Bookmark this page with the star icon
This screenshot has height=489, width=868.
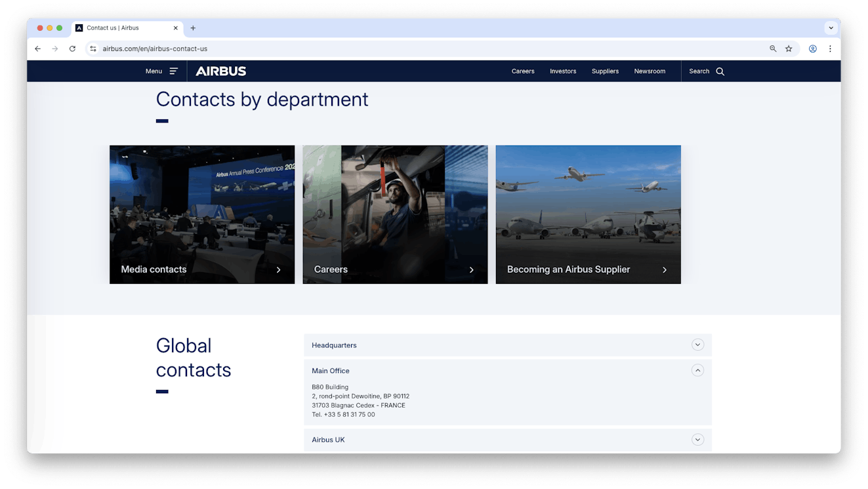789,49
